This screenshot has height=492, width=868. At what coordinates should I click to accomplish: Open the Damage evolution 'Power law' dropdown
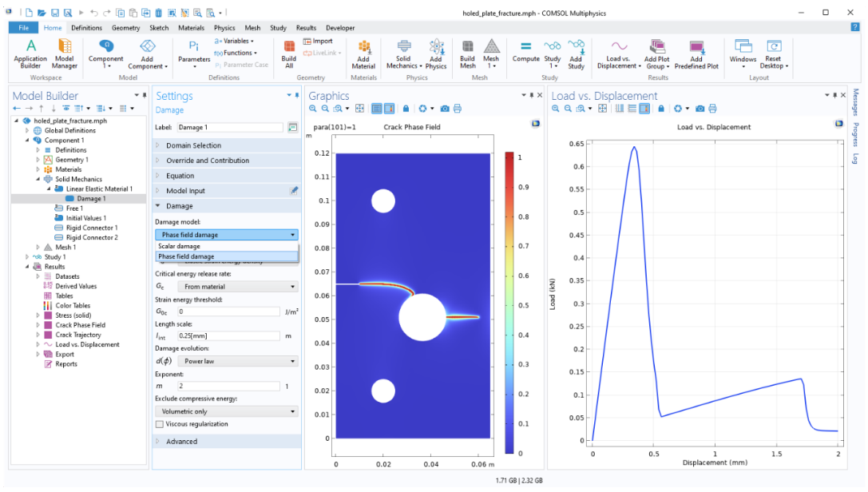point(237,361)
